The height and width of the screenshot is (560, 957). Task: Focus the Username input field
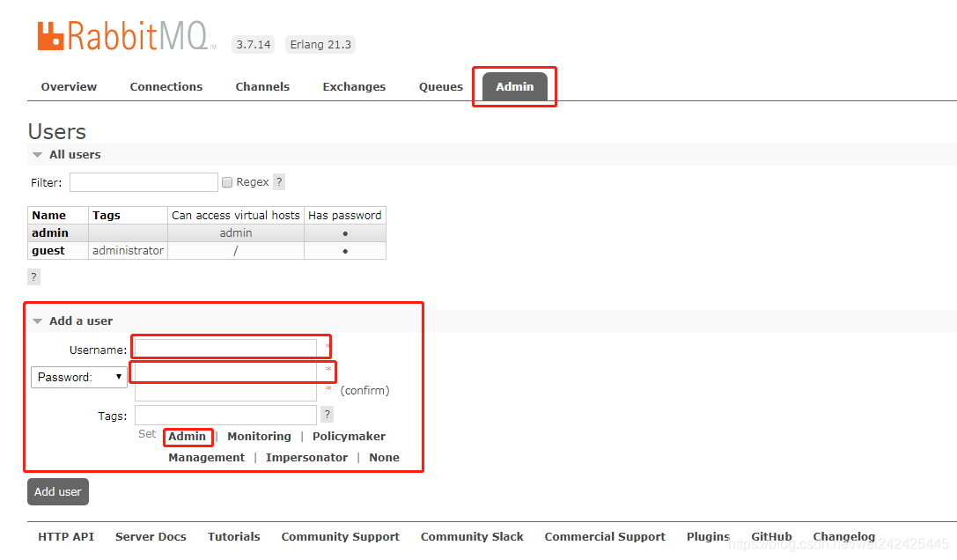pos(225,348)
